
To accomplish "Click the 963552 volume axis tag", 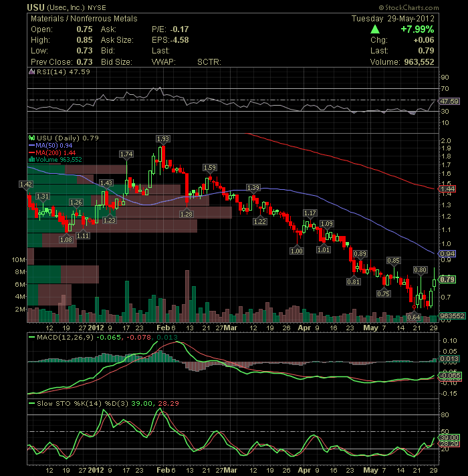I will tap(452, 316).
